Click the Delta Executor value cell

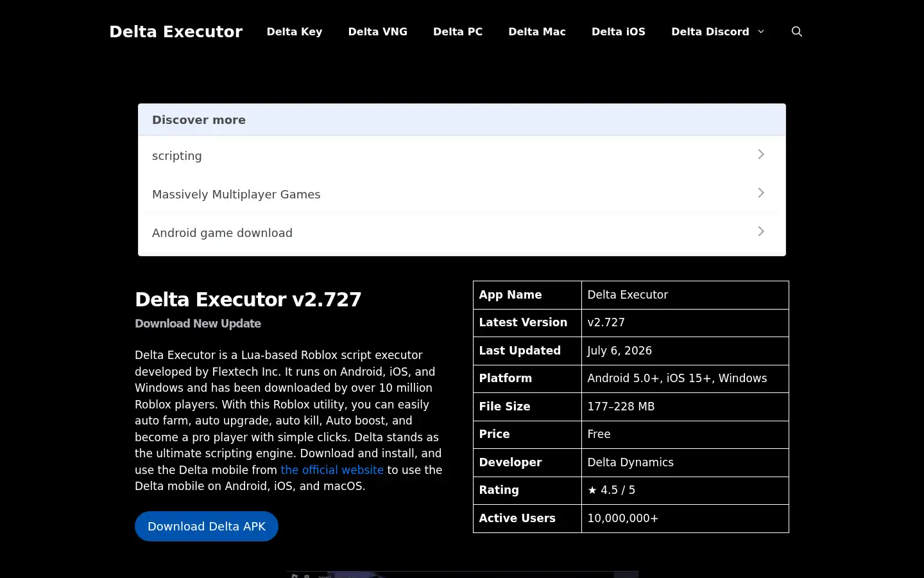point(685,295)
